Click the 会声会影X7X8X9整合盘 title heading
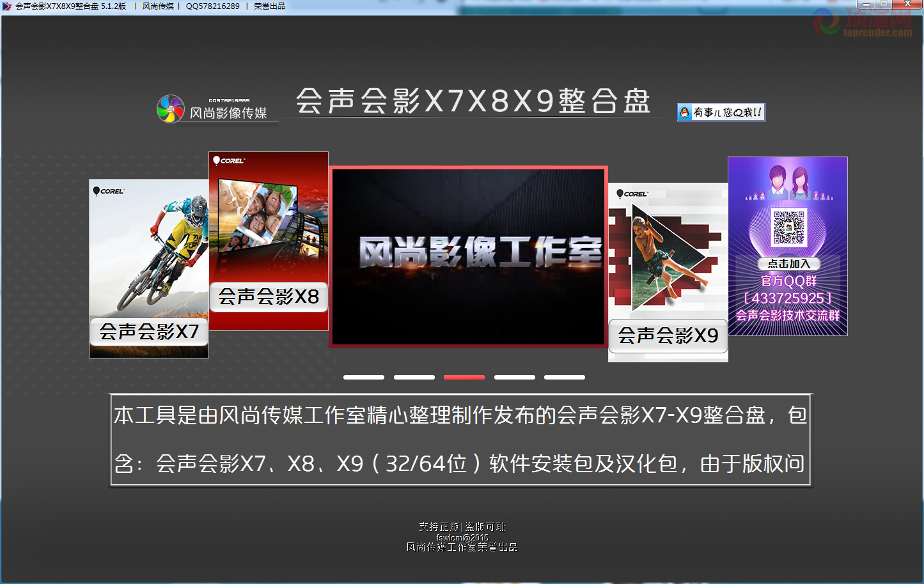924x584 pixels. click(473, 101)
